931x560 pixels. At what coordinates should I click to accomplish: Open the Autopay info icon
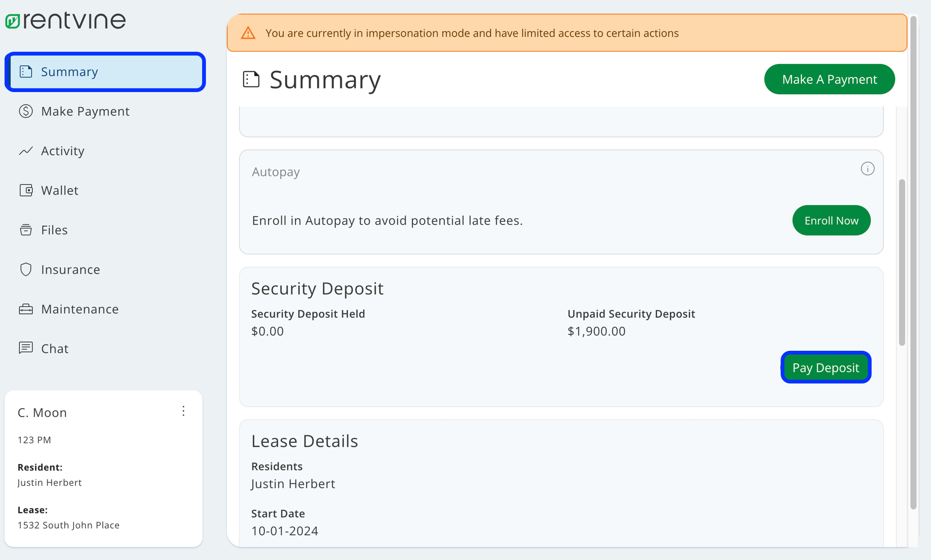867,169
